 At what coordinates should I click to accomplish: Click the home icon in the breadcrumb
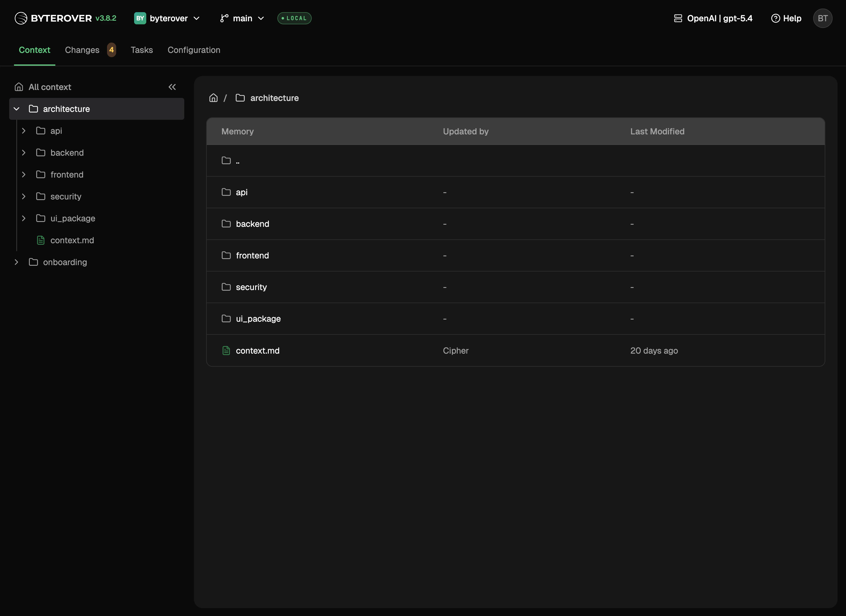tap(213, 98)
